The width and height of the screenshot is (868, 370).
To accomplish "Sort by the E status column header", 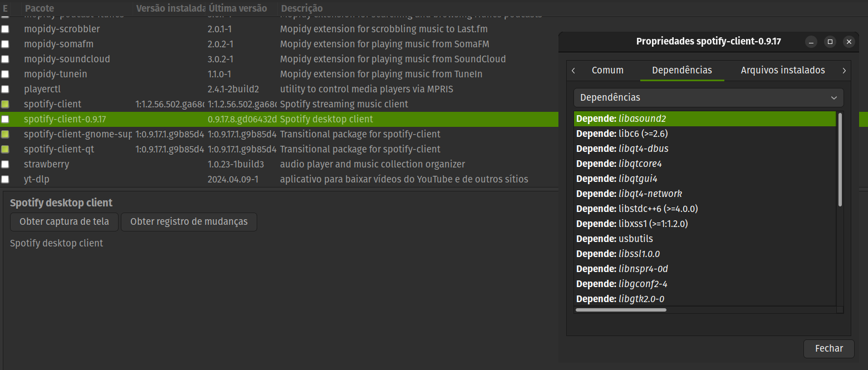I will (x=6, y=8).
